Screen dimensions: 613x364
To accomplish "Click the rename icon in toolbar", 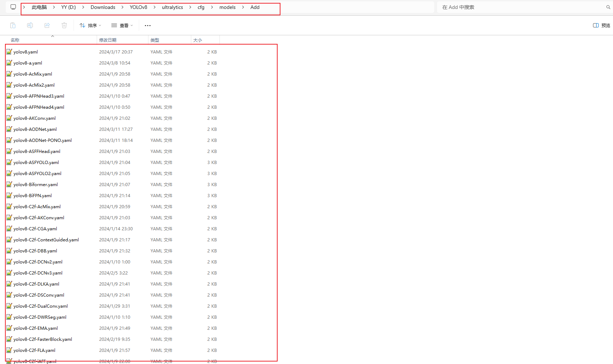I will pyautogui.click(x=30, y=25).
